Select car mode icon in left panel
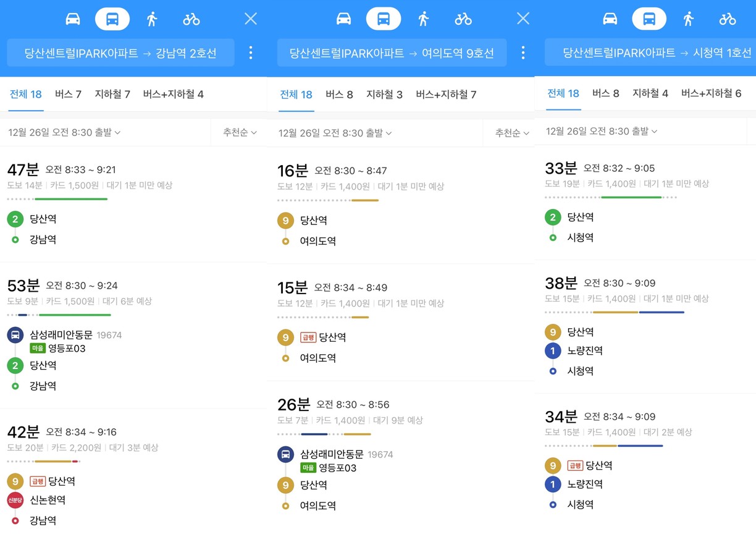 coord(73,19)
